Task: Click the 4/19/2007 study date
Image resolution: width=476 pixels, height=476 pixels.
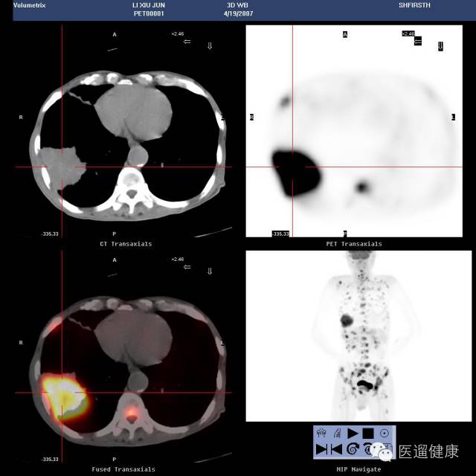Action: point(238,13)
